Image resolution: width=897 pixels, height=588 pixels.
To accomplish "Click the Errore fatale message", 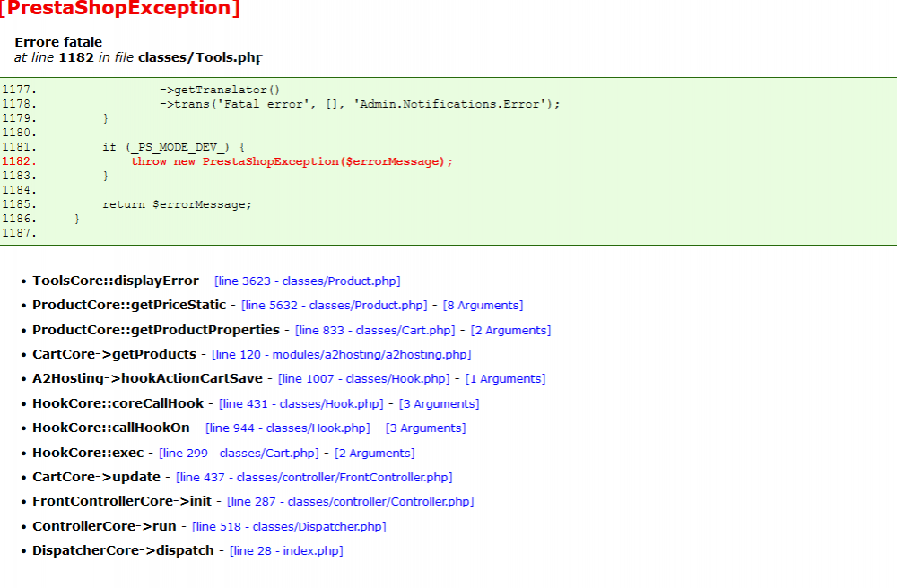I will (x=58, y=42).
